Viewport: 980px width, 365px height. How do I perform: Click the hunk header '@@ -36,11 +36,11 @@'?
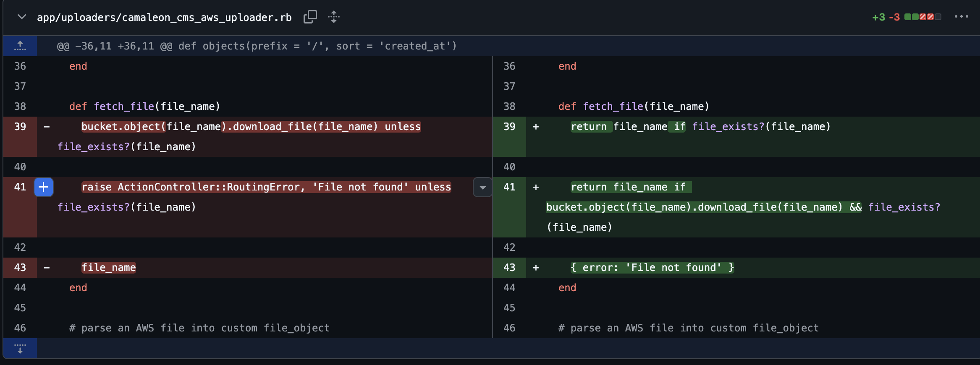coord(114,46)
